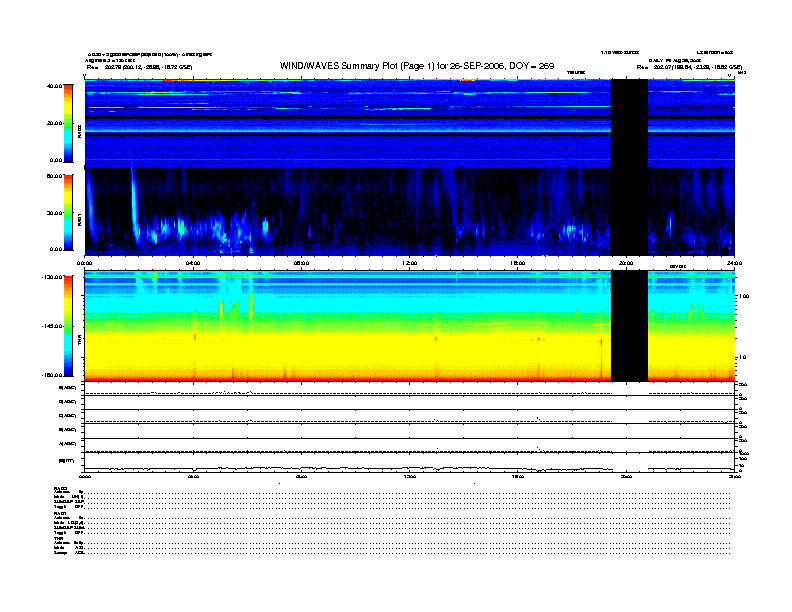Click the black data gap in RAD panels
This screenshot has width=792, height=612.
click(629, 167)
